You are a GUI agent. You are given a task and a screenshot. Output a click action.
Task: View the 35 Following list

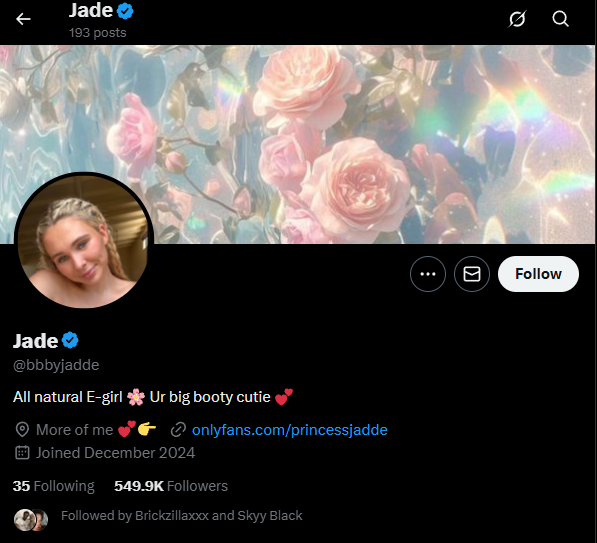click(53, 486)
